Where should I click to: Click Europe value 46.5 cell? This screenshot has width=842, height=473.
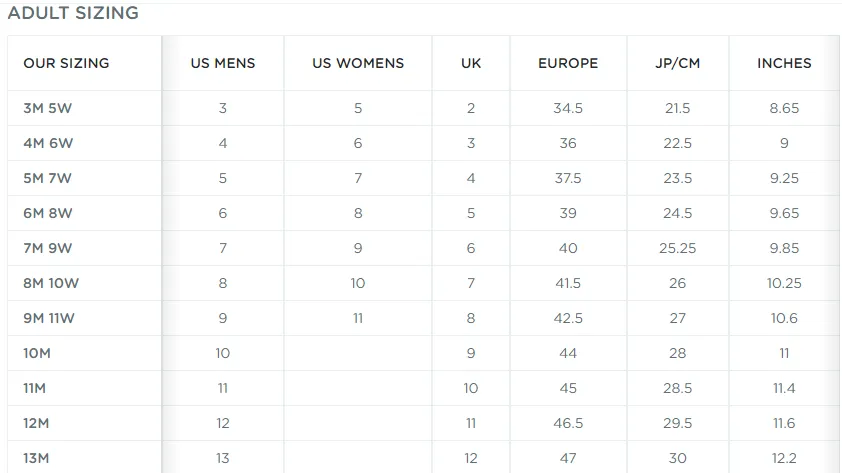coord(568,424)
